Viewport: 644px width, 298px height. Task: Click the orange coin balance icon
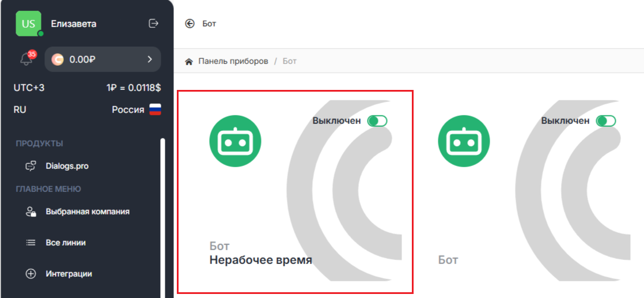[58, 59]
